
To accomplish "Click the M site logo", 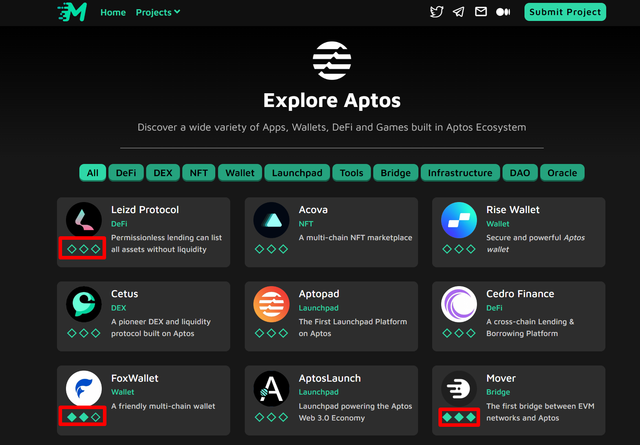I will (72, 12).
